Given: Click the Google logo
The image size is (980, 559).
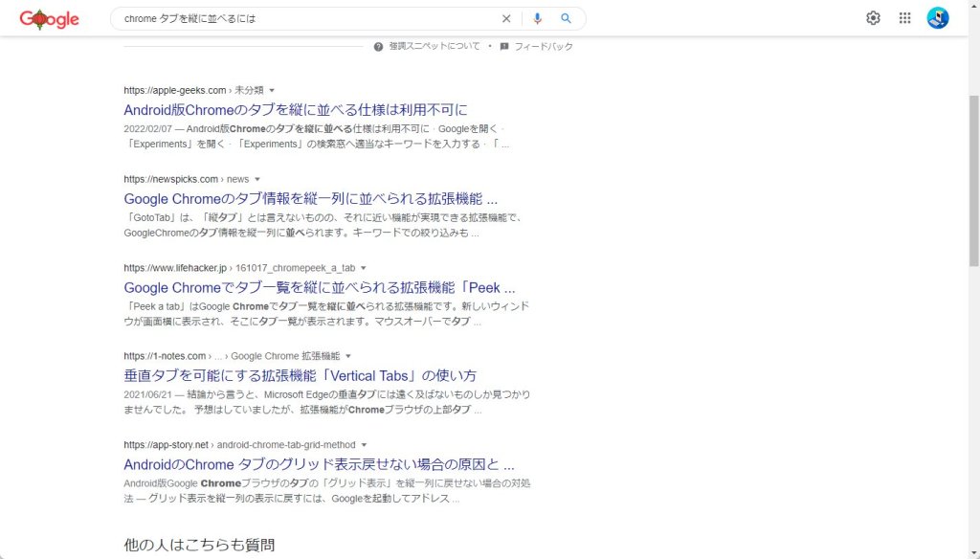Looking at the screenshot, I should 50,19.
